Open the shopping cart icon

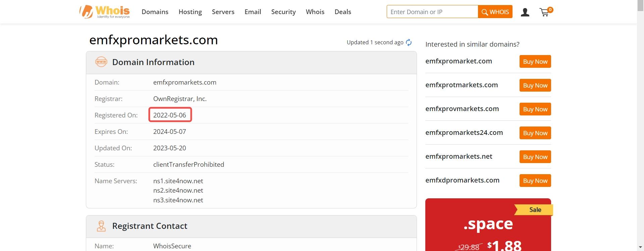click(546, 12)
